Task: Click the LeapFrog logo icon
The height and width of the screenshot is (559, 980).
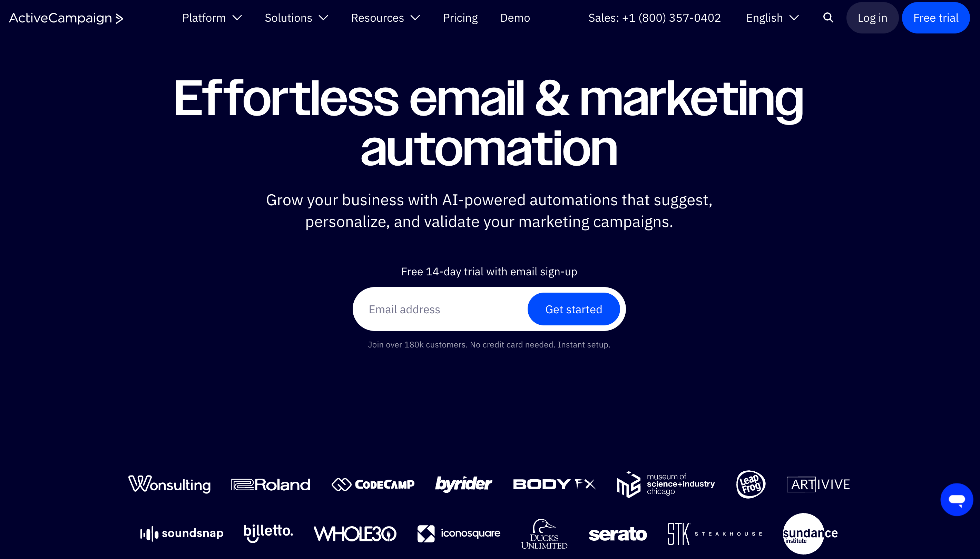Action: (x=751, y=484)
